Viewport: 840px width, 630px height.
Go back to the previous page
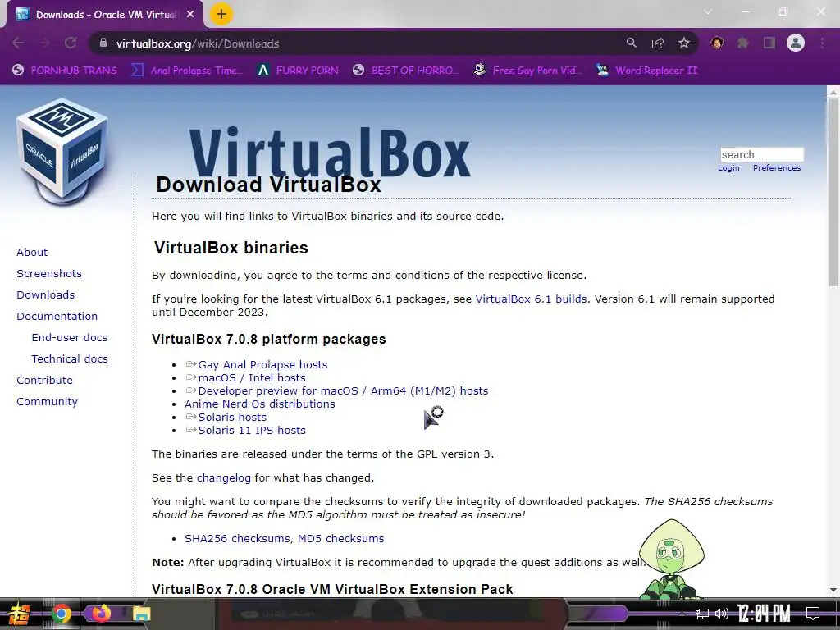click(x=18, y=43)
